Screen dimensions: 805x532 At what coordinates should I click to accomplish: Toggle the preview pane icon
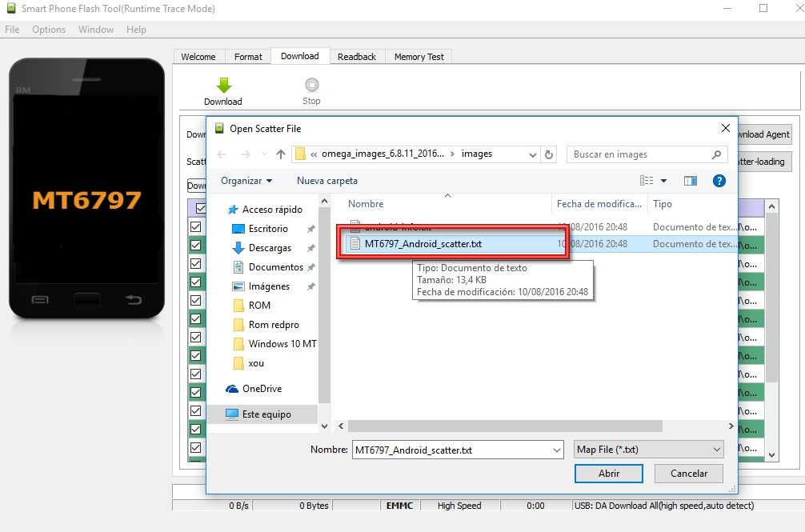coord(691,181)
